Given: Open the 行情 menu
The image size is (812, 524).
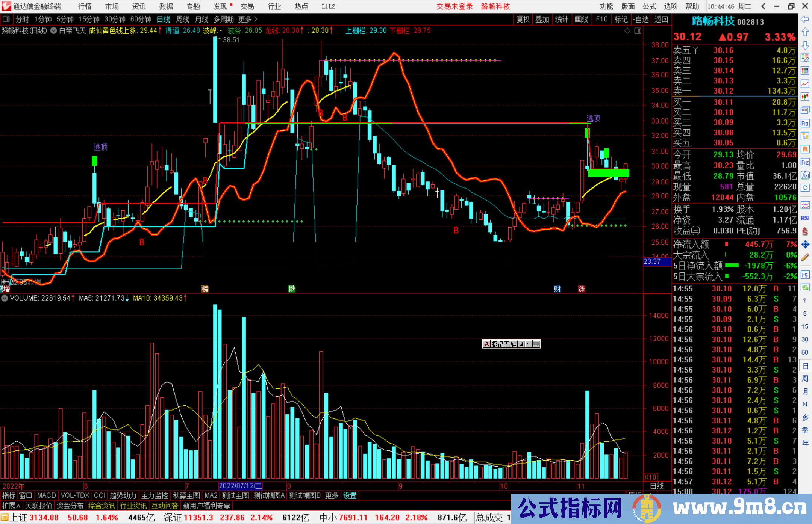Looking at the screenshot, I should 85,6.
